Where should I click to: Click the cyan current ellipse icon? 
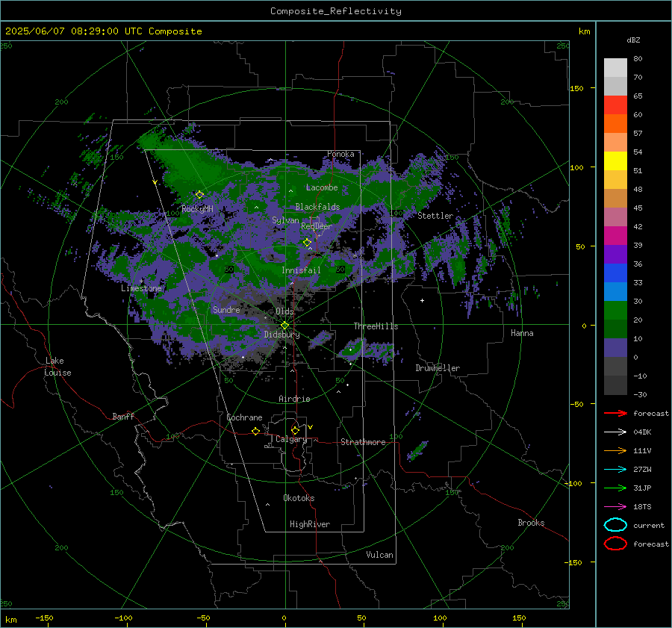615,525
